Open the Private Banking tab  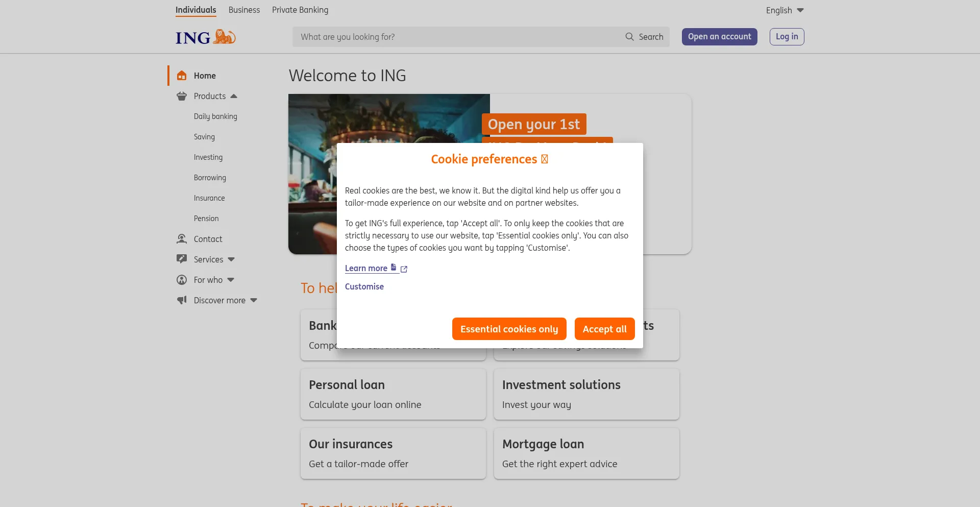pos(300,10)
